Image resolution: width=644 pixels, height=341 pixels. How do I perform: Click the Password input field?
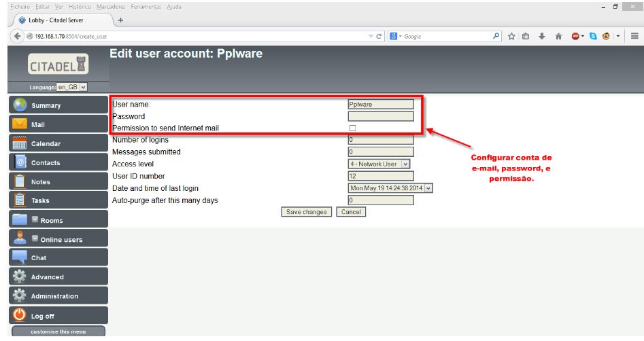(x=380, y=116)
